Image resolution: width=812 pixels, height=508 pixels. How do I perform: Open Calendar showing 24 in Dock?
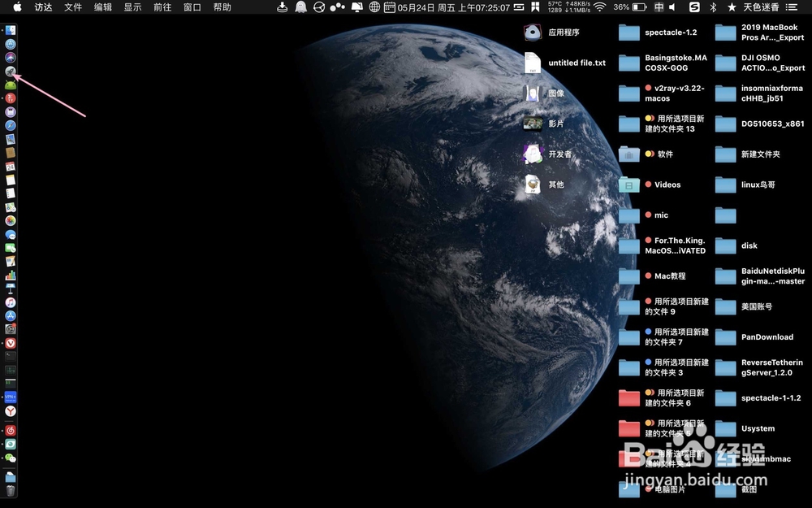click(x=11, y=167)
